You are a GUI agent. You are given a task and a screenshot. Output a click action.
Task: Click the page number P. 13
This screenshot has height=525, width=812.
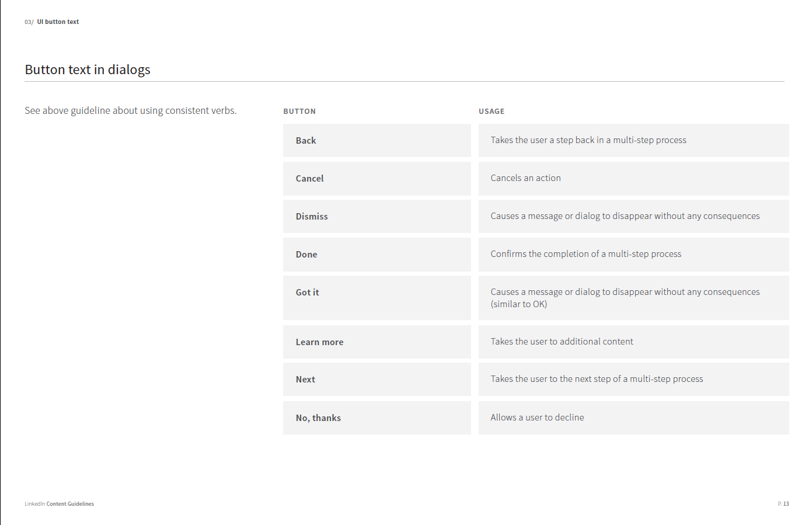[x=783, y=504]
